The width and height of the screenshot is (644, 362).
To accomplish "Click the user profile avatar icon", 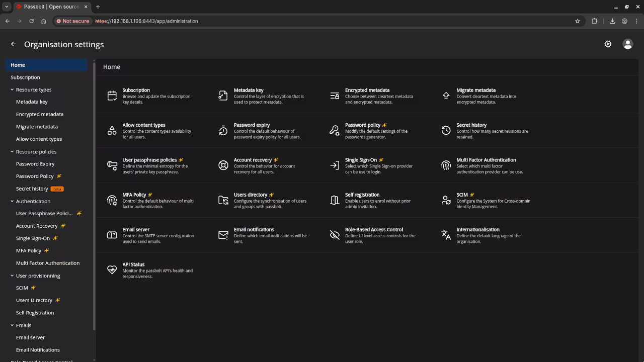I will coord(627,44).
